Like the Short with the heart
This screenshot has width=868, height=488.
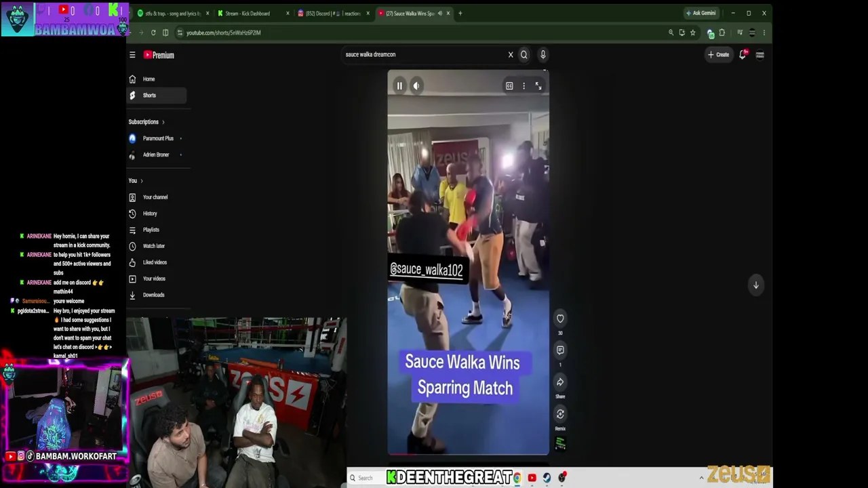[560, 319]
